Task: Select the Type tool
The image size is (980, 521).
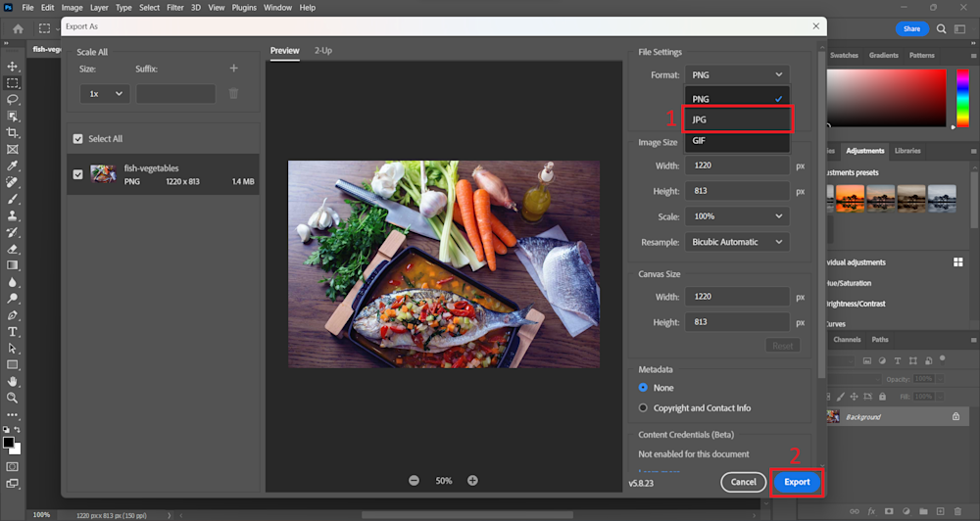Action: [13, 332]
